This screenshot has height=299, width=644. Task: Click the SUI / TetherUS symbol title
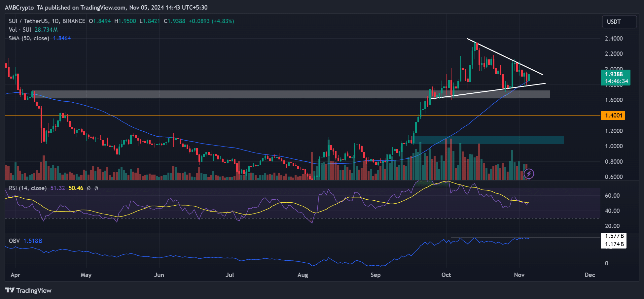point(47,21)
